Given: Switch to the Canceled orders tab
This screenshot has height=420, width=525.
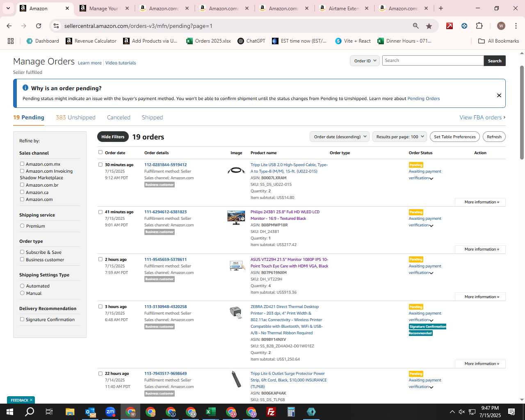Looking at the screenshot, I should (119, 117).
